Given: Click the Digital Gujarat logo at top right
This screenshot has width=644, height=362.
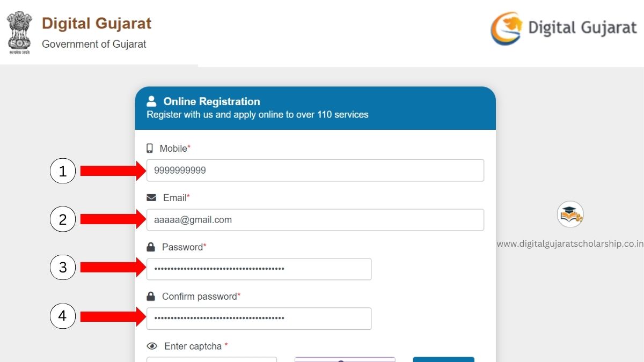Looking at the screenshot, I should [563, 29].
